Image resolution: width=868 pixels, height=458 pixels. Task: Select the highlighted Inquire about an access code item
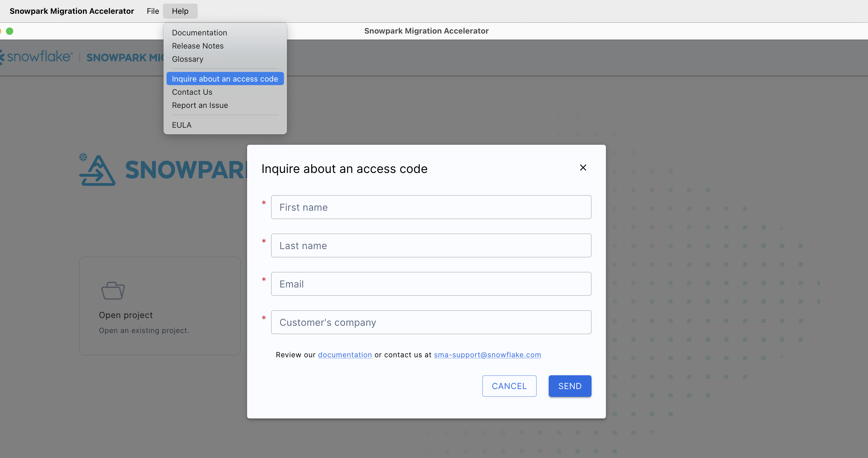point(225,79)
